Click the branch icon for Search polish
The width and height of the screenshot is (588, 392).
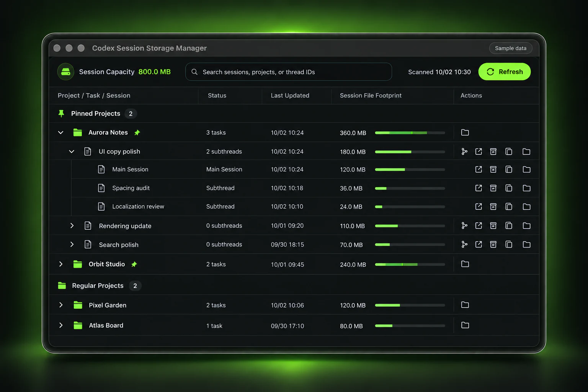click(x=464, y=244)
